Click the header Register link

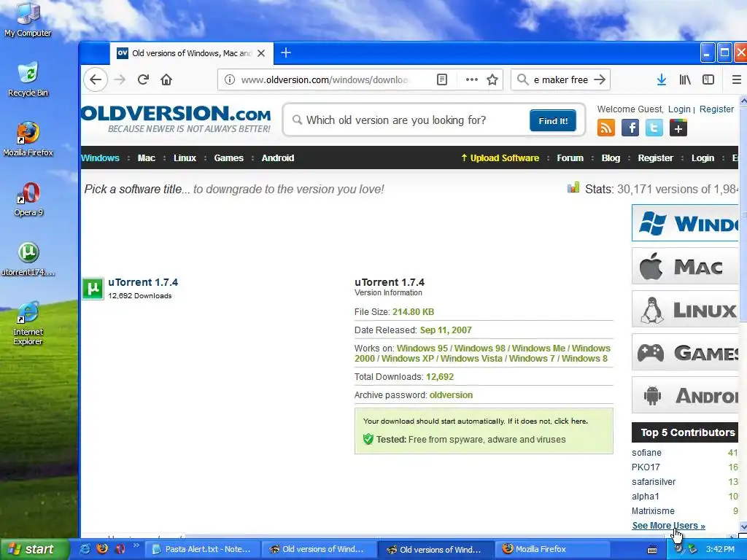716,109
